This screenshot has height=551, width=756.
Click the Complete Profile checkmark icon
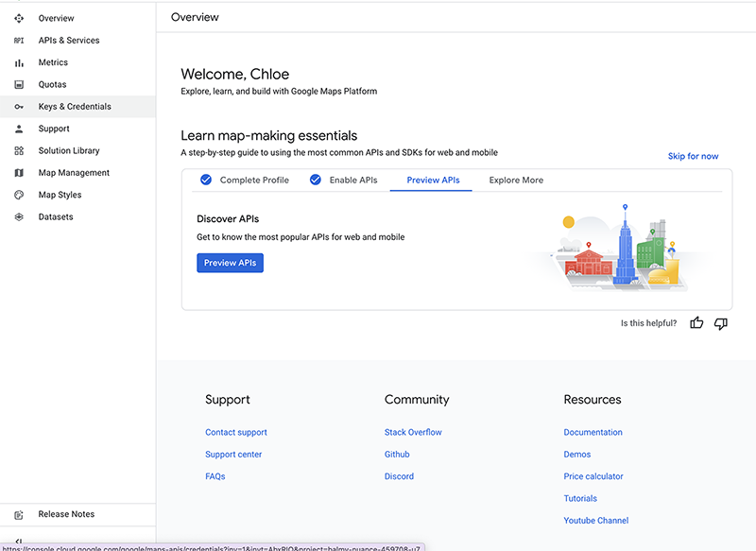(x=206, y=180)
